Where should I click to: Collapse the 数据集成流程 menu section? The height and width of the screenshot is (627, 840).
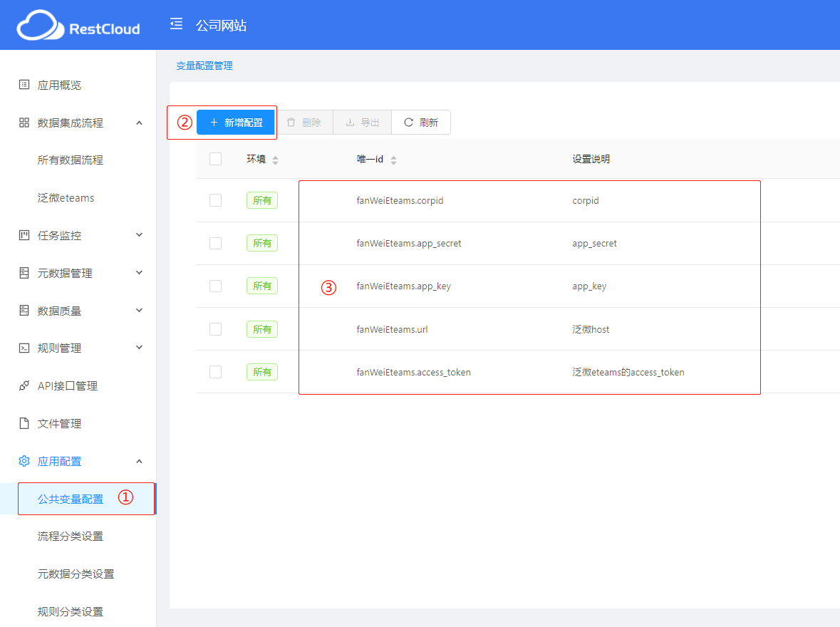(139, 123)
